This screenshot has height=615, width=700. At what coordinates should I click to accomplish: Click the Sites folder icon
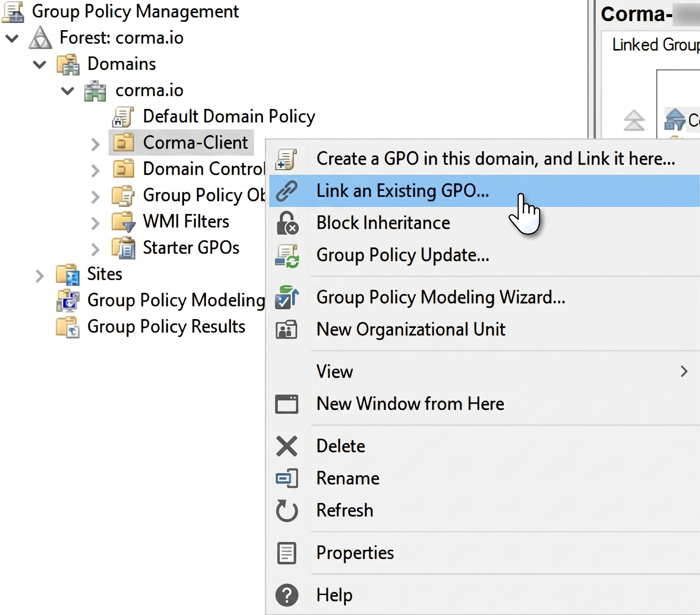68,275
